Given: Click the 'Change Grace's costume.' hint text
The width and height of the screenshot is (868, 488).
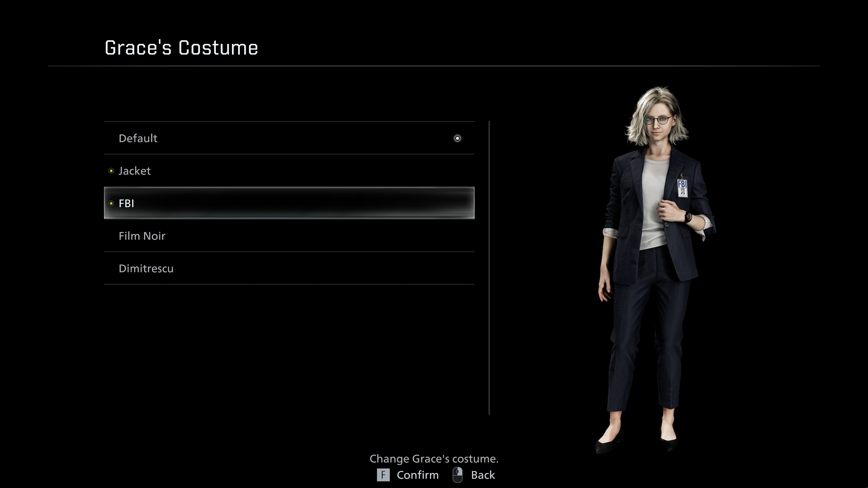Looking at the screenshot, I should tap(434, 459).
